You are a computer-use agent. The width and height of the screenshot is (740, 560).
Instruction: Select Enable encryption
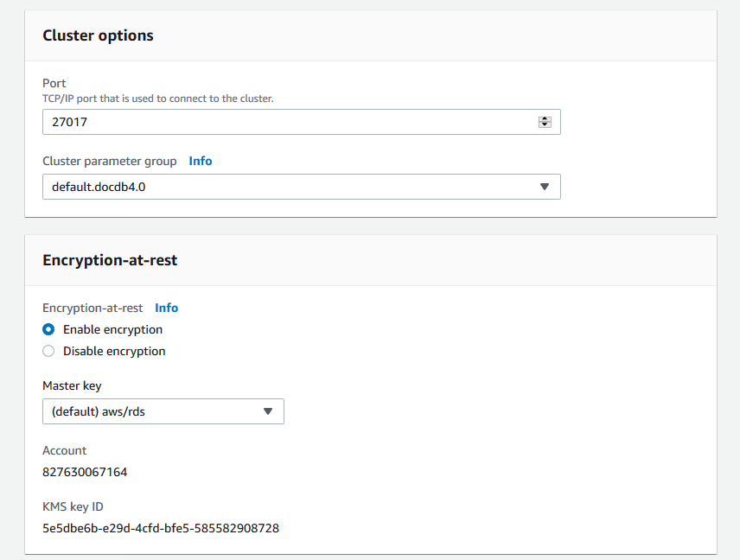[x=48, y=329]
